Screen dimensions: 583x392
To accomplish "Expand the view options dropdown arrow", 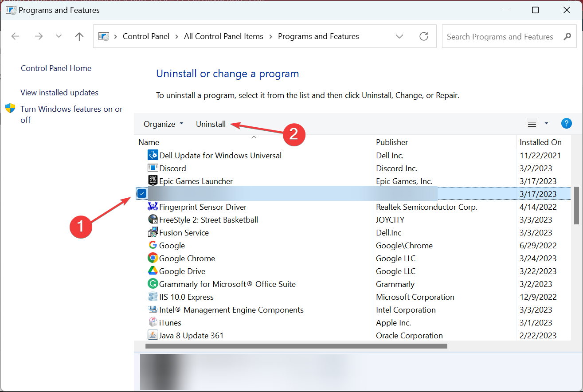I will [x=546, y=124].
